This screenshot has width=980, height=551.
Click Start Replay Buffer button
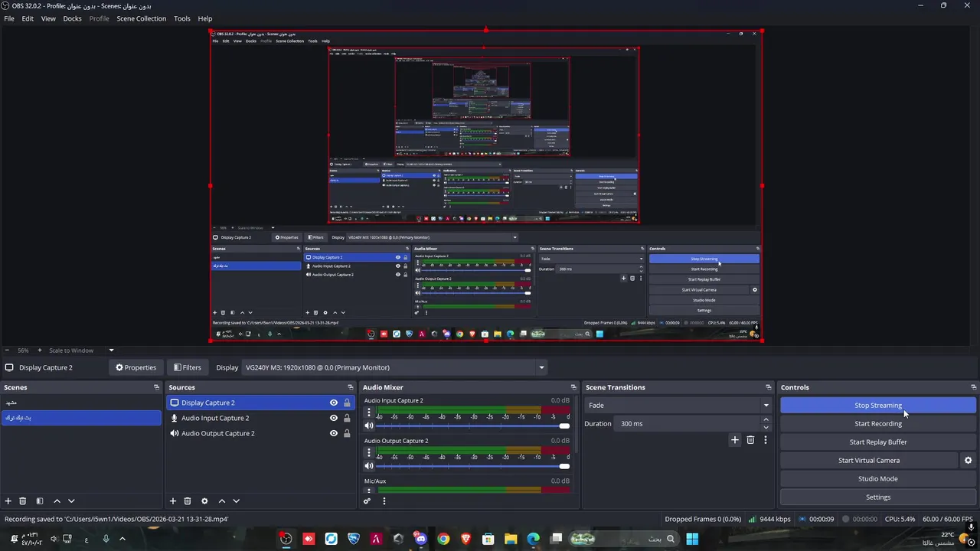[878, 442]
